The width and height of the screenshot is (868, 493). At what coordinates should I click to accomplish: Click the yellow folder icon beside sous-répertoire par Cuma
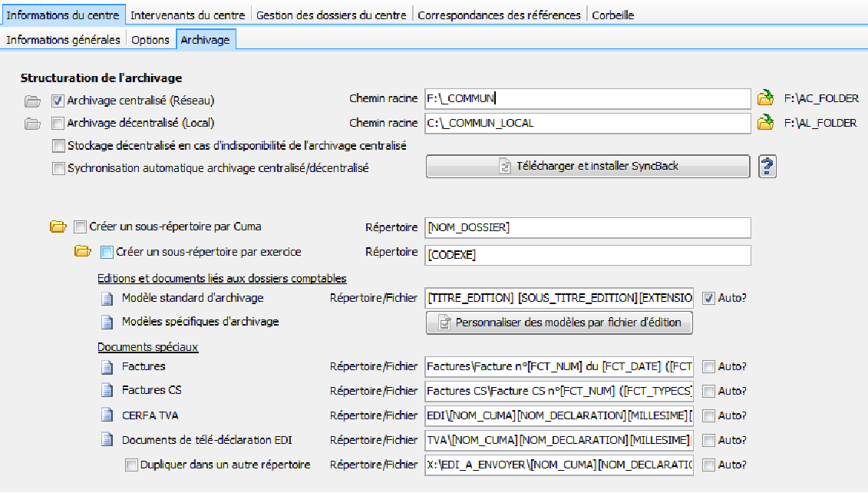(x=58, y=227)
